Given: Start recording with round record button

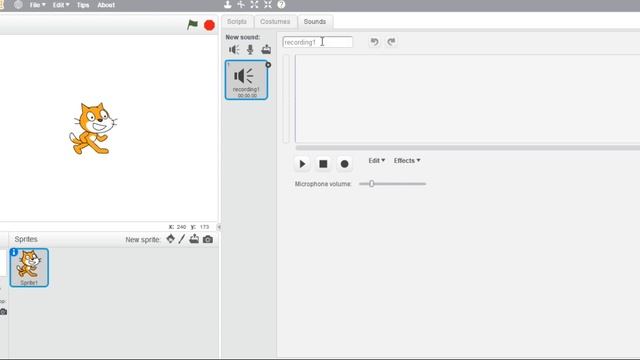Looking at the screenshot, I should pyautogui.click(x=344, y=164).
